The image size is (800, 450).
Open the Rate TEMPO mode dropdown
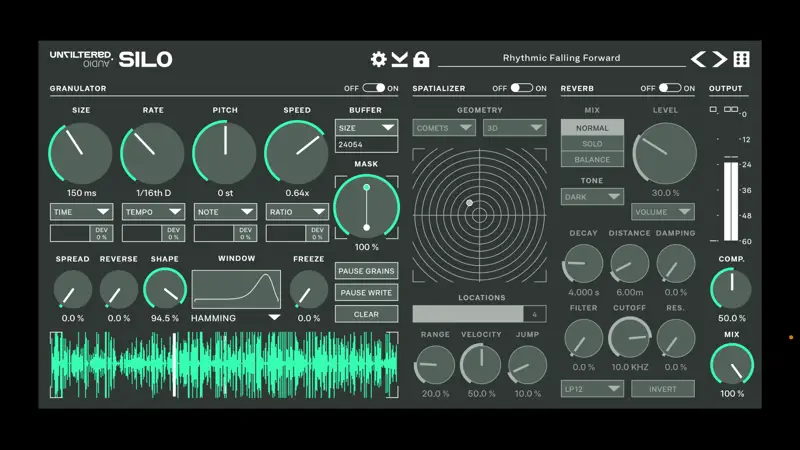click(153, 212)
